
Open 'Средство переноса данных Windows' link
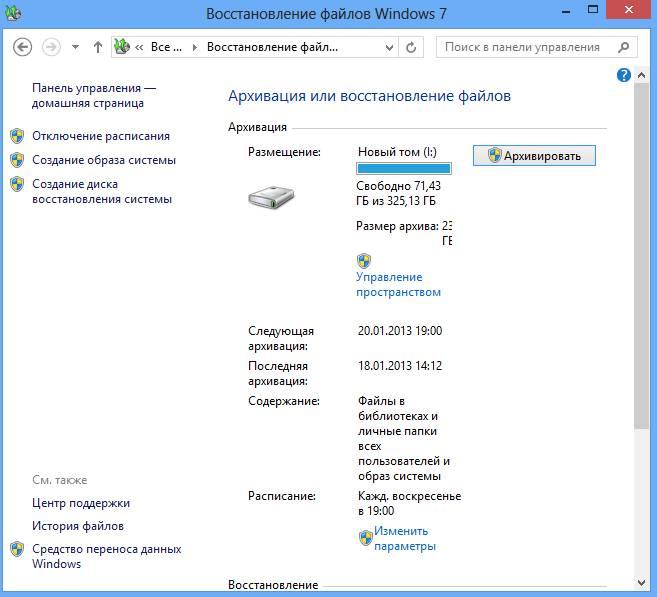tap(107, 556)
